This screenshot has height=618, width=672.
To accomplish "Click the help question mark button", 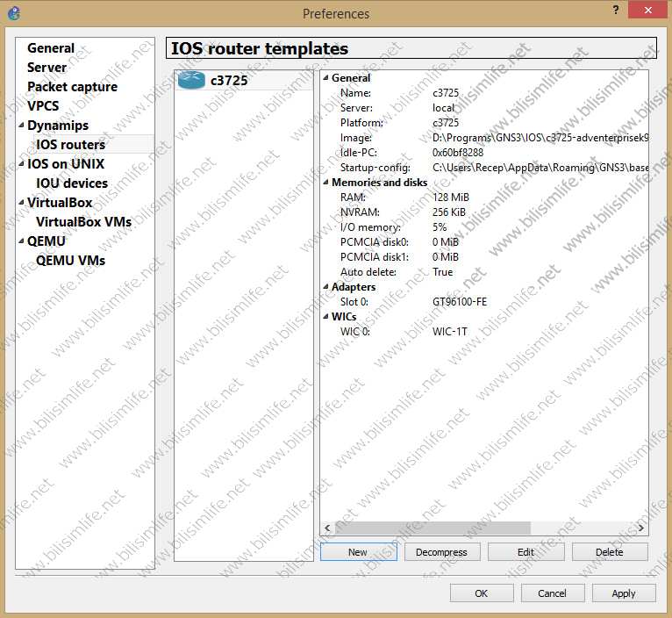I will click(616, 10).
